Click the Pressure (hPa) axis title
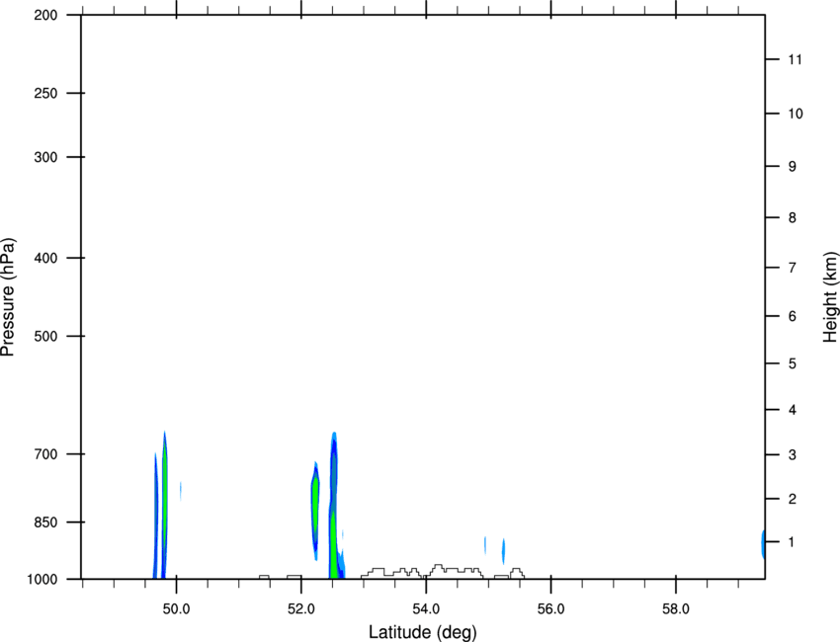 pos(8,297)
